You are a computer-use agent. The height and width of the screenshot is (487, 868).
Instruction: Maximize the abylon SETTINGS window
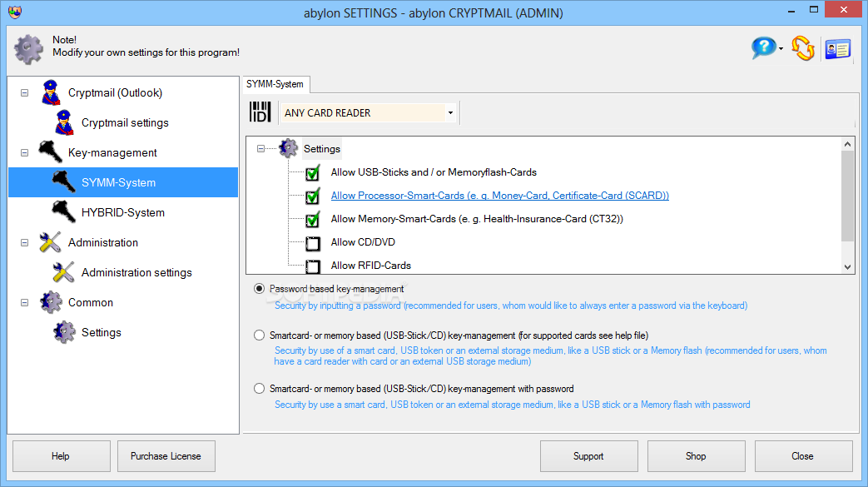point(814,9)
